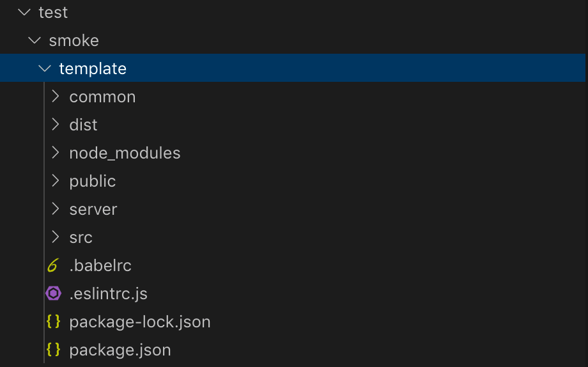Open package-lock.json file
Viewport: 588px width, 367px height.
pyautogui.click(x=140, y=322)
